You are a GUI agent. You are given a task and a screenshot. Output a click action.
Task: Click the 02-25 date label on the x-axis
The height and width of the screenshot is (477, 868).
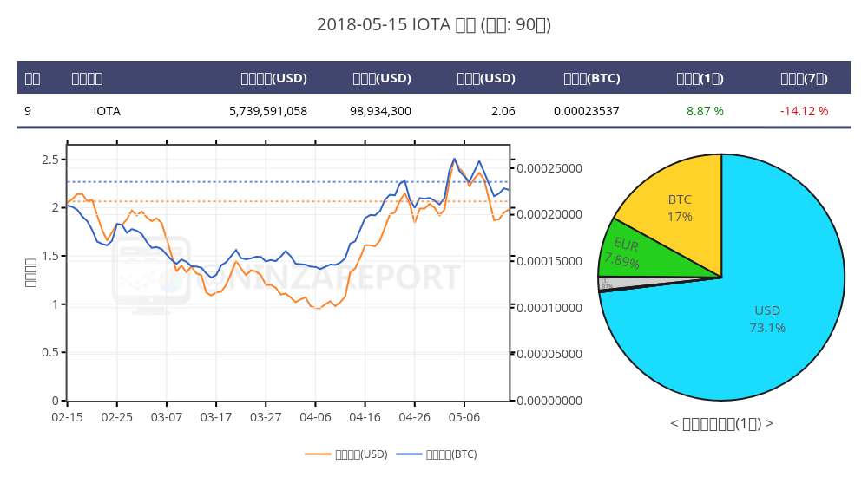(117, 417)
